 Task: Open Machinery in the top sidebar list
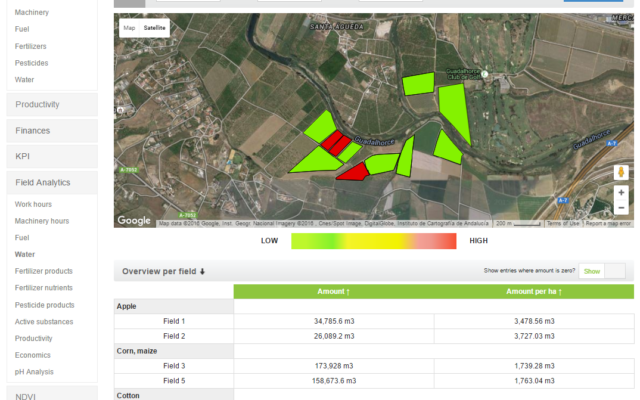click(32, 12)
